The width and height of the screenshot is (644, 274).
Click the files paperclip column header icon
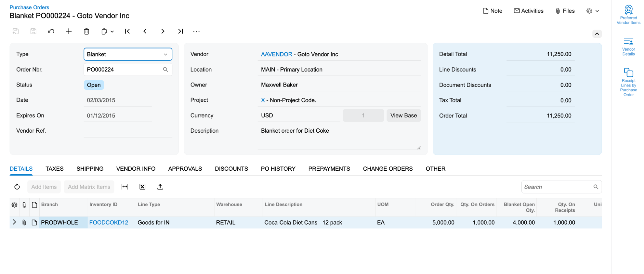point(24,205)
